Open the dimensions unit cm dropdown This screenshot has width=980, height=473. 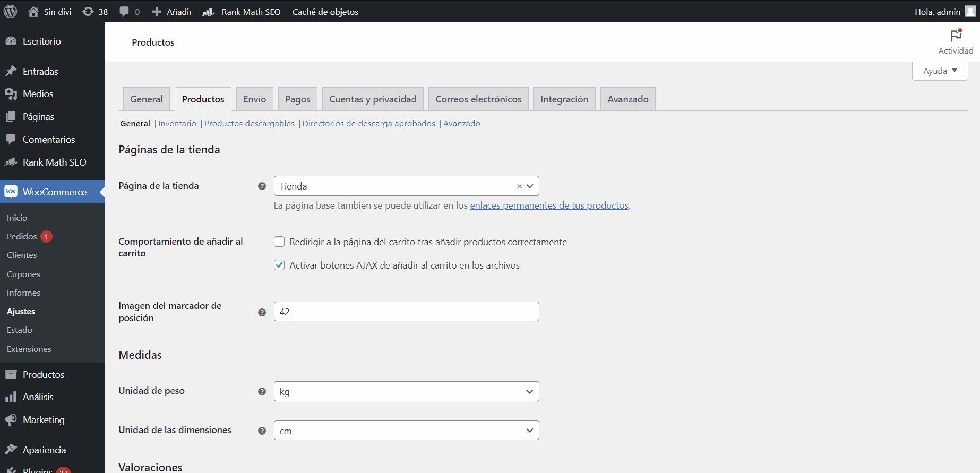pyautogui.click(x=406, y=431)
